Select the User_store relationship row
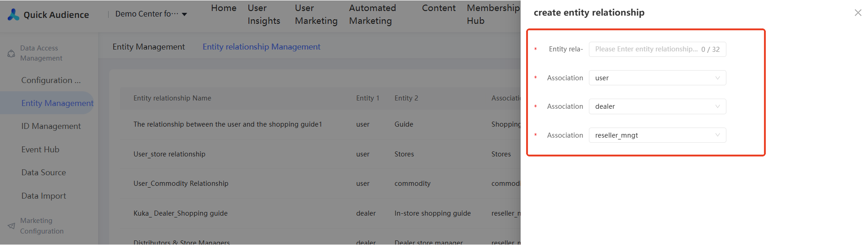Image resolution: width=868 pixels, height=245 pixels. [x=170, y=154]
